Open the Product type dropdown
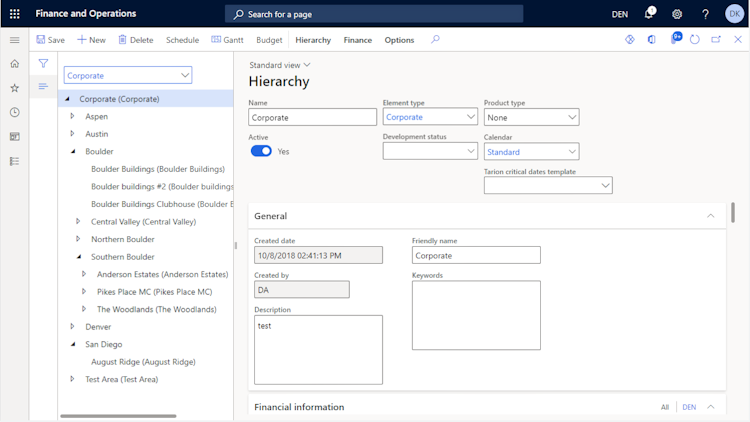Viewport: 750px width, 422px height. click(x=531, y=117)
